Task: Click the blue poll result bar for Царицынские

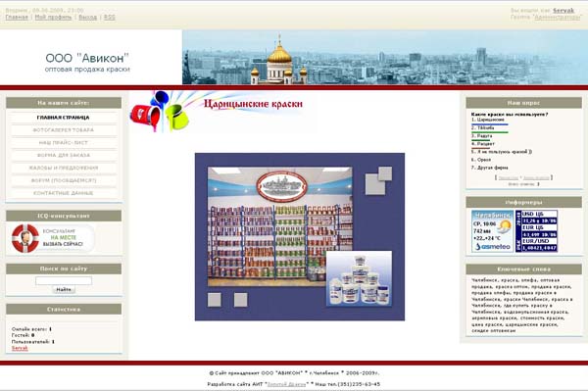Action: point(490,124)
